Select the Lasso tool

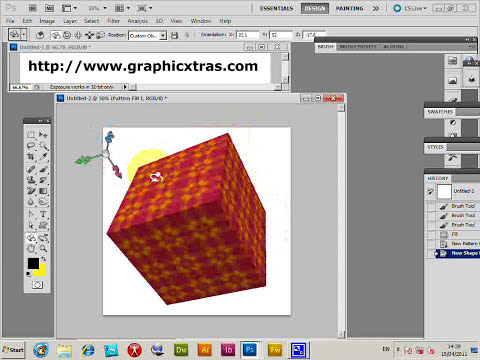tap(31, 146)
